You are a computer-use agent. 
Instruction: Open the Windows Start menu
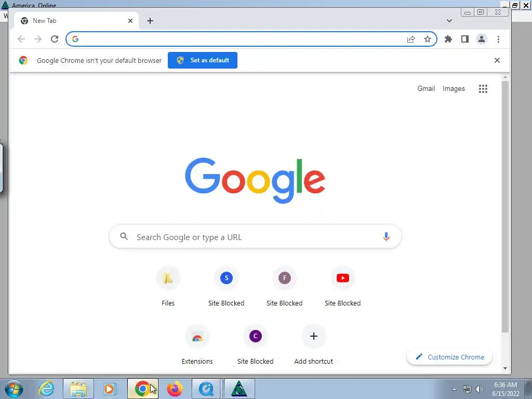14,389
